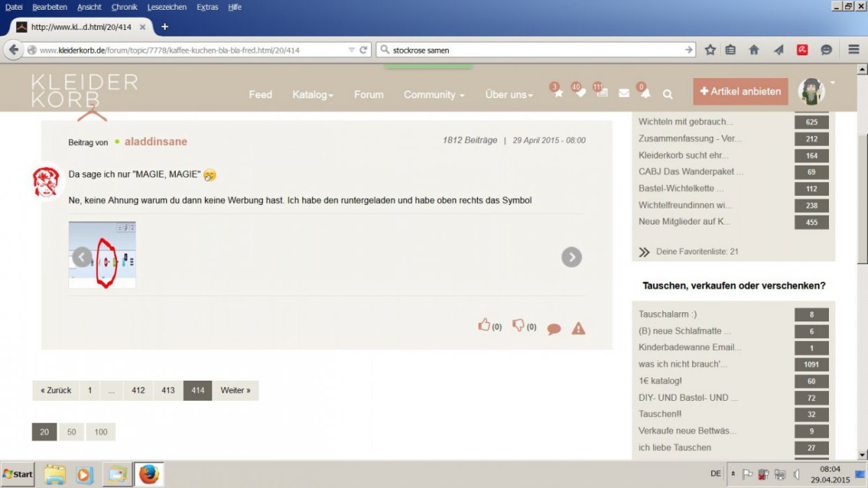Open the attached screenshot thumbnail
This screenshot has height=488, width=868.
coord(103,255)
